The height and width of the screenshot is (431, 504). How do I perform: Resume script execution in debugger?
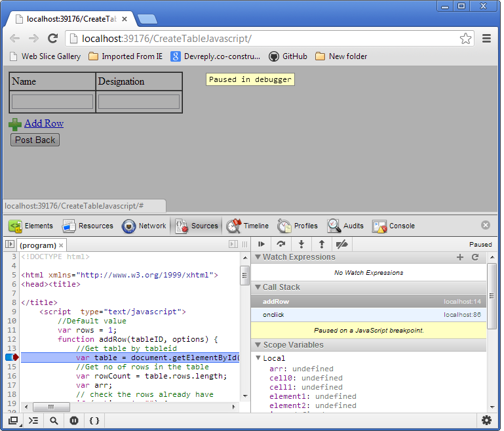(x=262, y=244)
